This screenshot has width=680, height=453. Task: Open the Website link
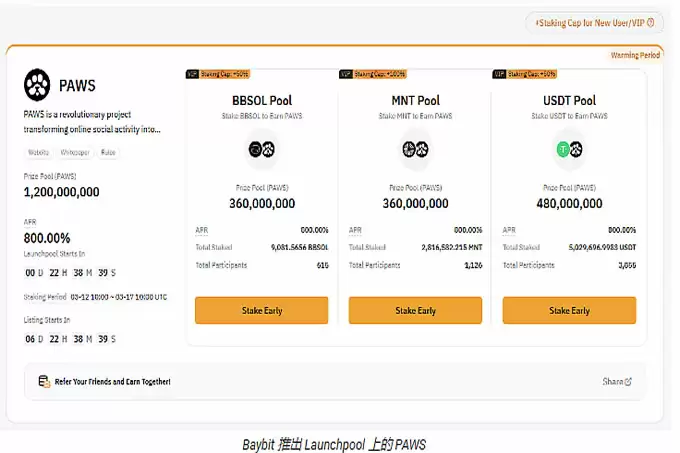click(x=38, y=153)
